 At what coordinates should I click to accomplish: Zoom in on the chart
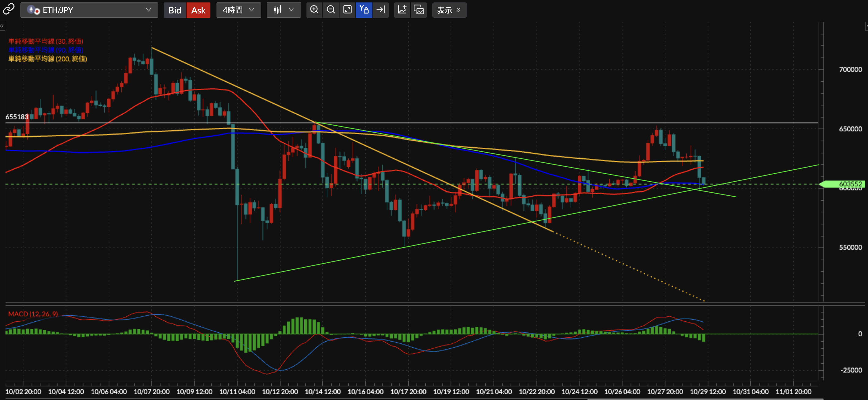[314, 10]
